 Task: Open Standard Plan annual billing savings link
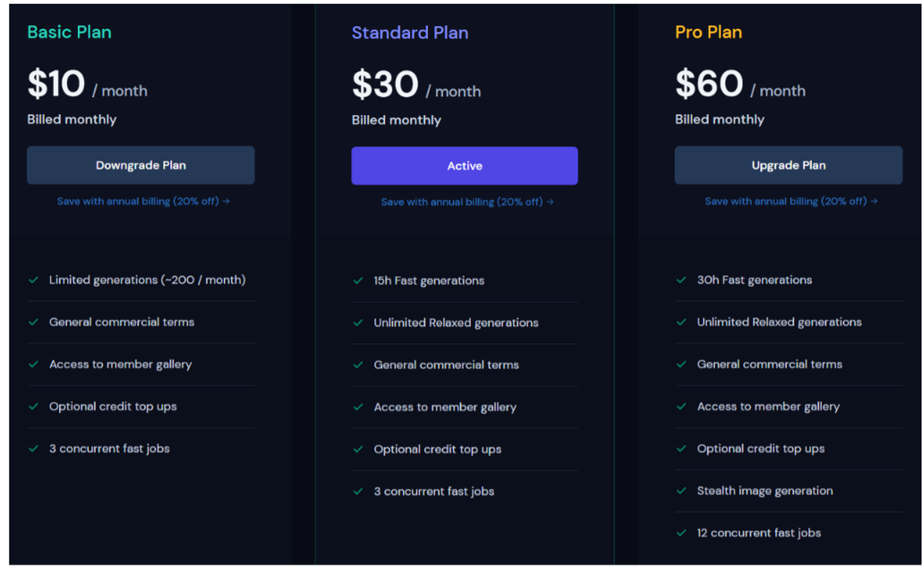click(467, 201)
